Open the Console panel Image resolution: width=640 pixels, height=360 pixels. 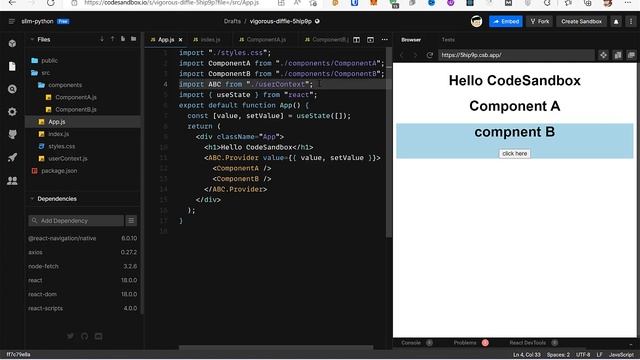[x=411, y=343]
